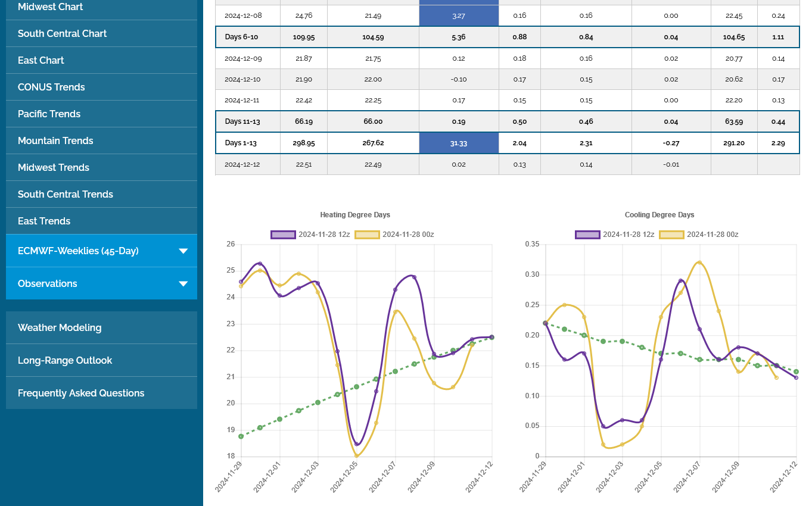Select Mountain Trends menu item
Screen dimensions: 812x506
click(55, 141)
